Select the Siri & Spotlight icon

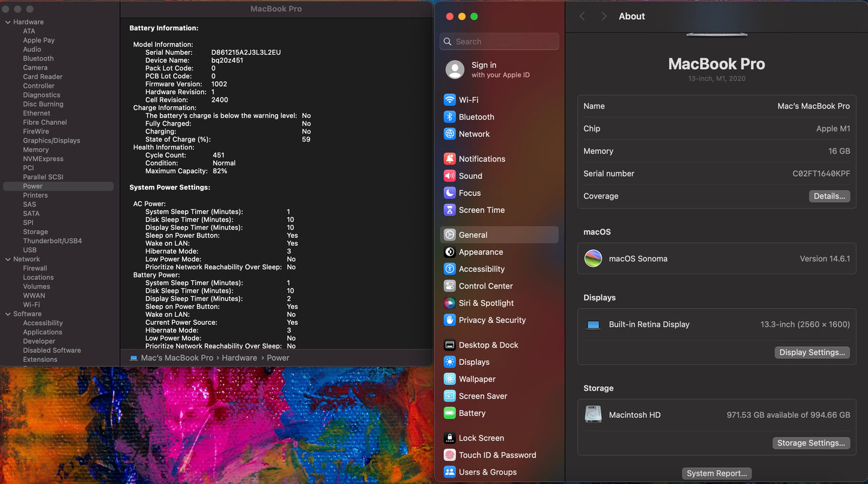(449, 303)
